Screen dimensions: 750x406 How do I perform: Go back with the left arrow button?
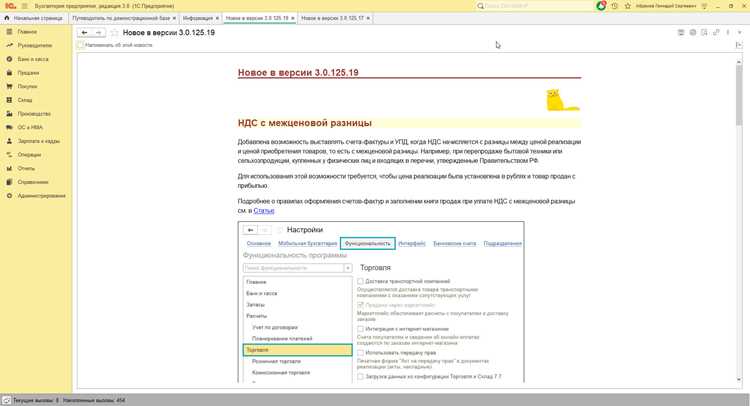pos(85,33)
